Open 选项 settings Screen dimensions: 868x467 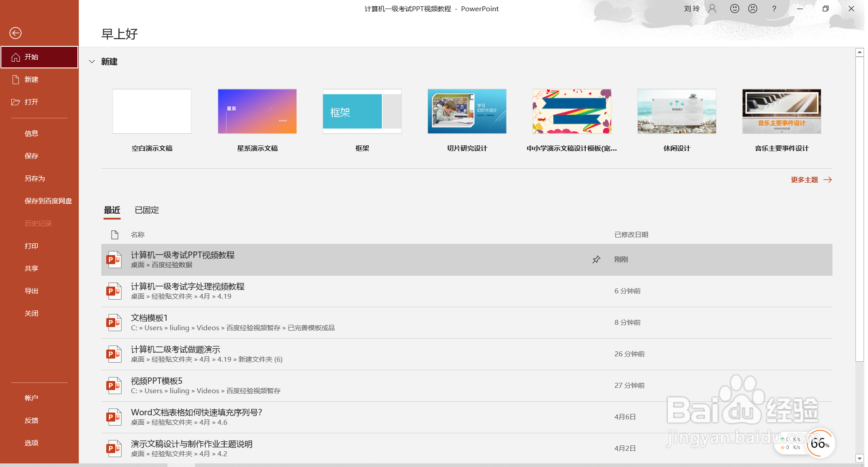tap(39, 443)
